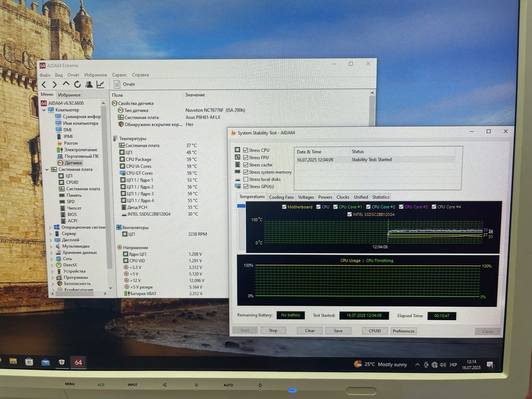Open AIDA64 from the taskbar
Screen dimensions: 532x399
point(78,362)
